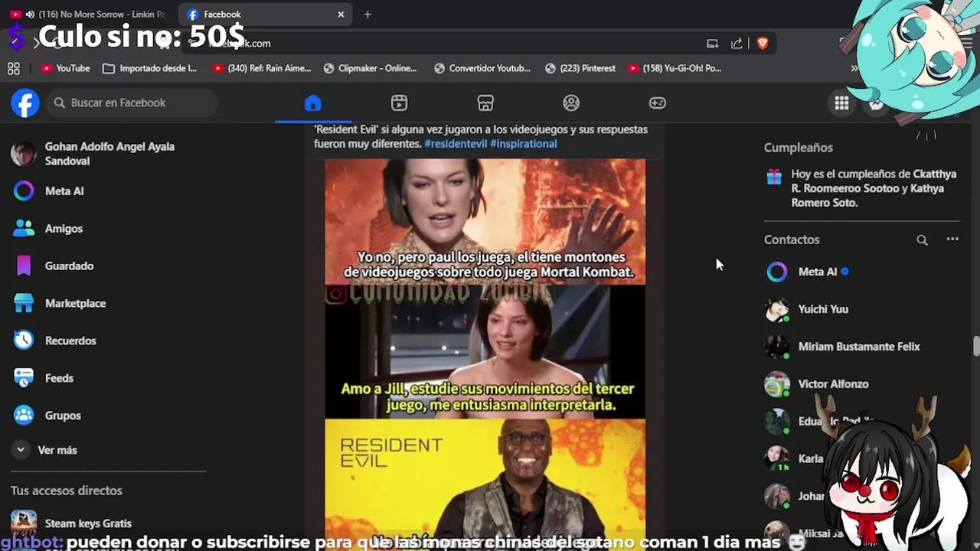This screenshot has height=551, width=980.
Task: Open the Clipmaker - Online bookmark
Action: point(370,68)
